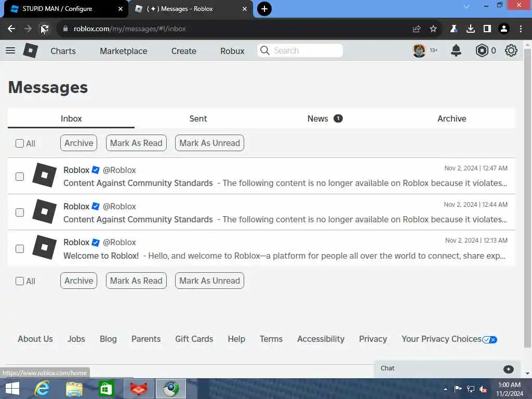The width and height of the screenshot is (532, 399).
Task: Open the Robux nav item
Action: (232, 51)
